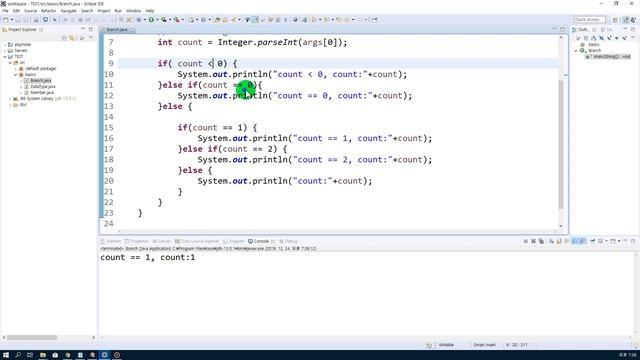The height and width of the screenshot is (360, 640).
Task: Click Run Last Tool external tools icon
Action: click(x=177, y=20)
